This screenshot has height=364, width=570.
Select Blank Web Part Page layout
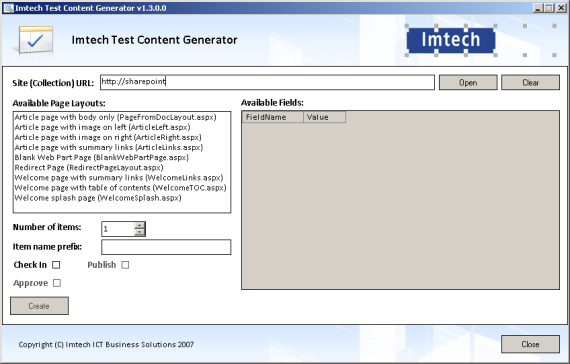coord(102,157)
